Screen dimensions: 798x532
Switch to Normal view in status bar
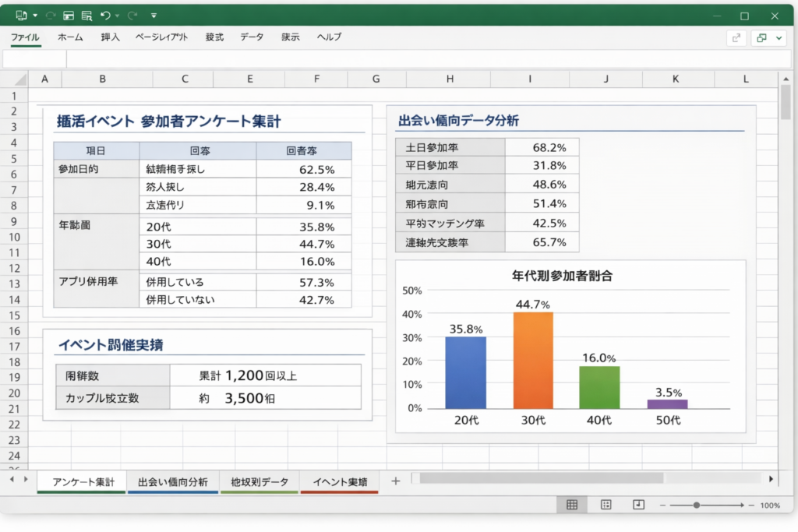pos(572,505)
